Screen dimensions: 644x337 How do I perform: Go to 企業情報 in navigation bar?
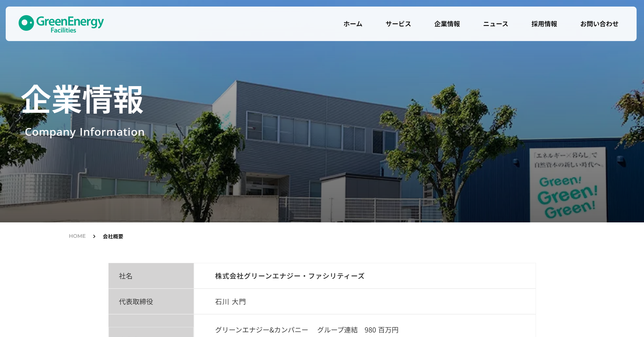(447, 24)
